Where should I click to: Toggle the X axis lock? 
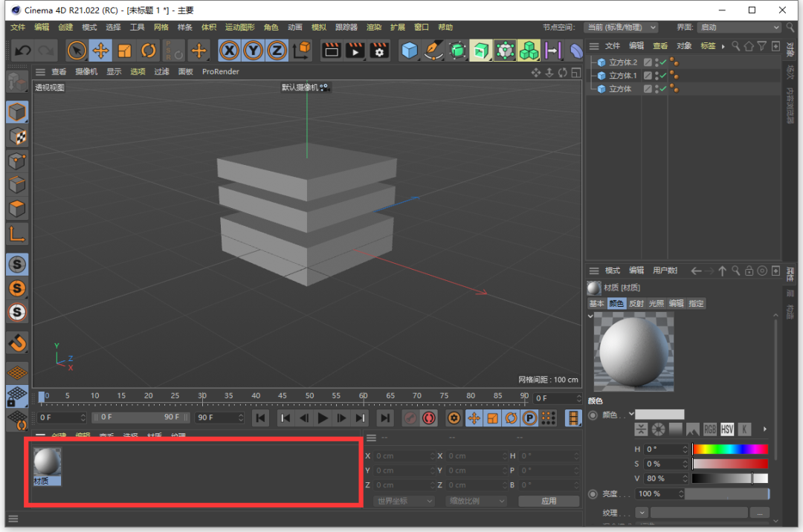coord(229,51)
